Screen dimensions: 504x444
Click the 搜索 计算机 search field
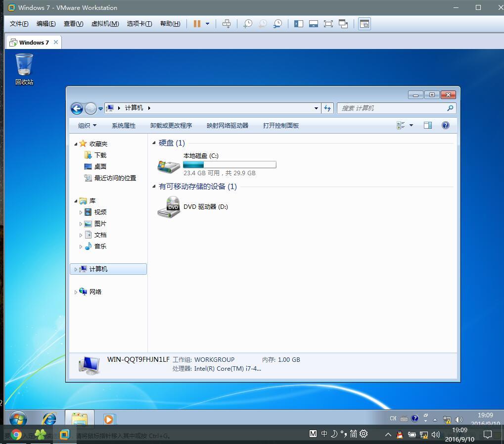393,108
